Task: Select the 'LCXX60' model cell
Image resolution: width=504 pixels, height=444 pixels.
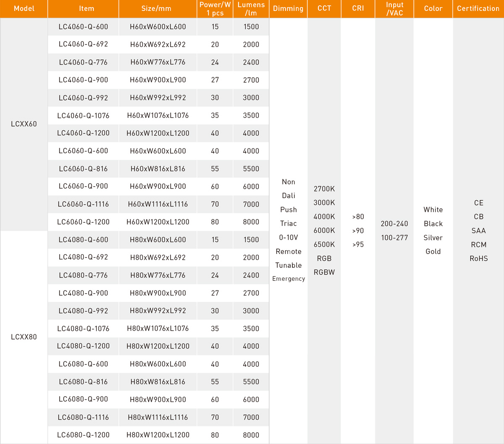Action: pyautogui.click(x=24, y=124)
